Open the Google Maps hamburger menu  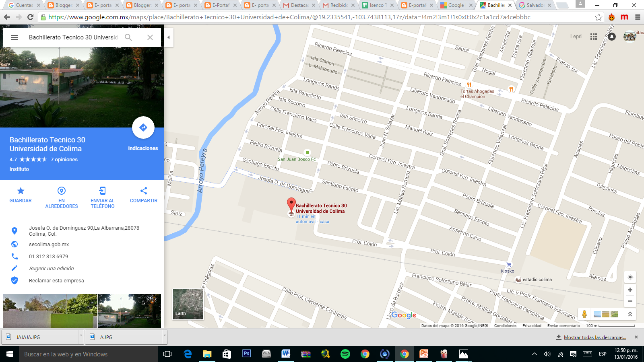14,37
